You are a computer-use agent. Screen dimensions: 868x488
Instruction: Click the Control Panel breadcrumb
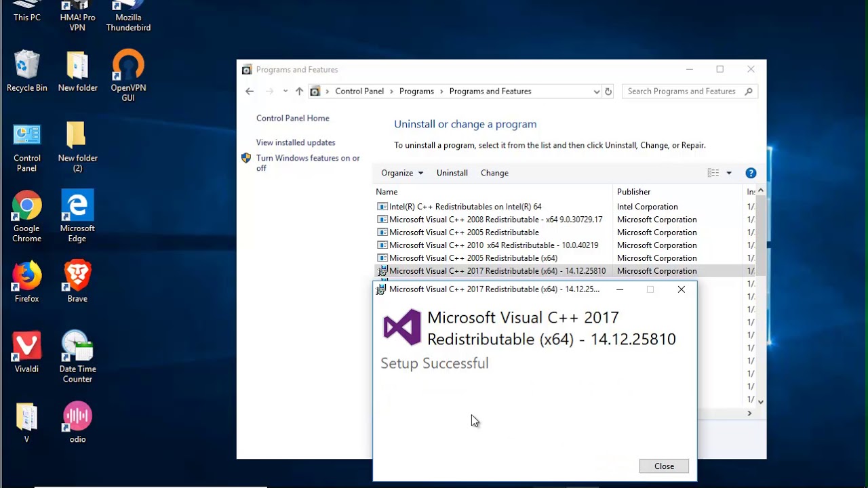coord(359,91)
